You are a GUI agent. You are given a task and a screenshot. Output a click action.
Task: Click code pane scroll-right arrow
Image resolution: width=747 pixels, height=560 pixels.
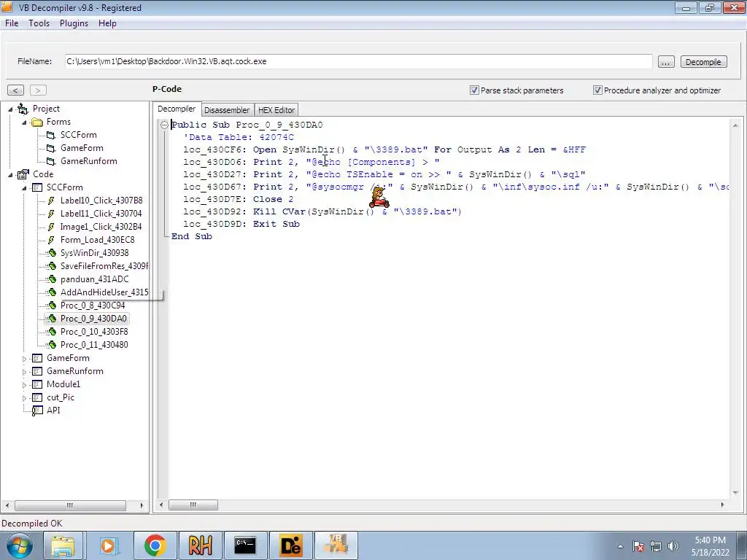pos(723,505)
